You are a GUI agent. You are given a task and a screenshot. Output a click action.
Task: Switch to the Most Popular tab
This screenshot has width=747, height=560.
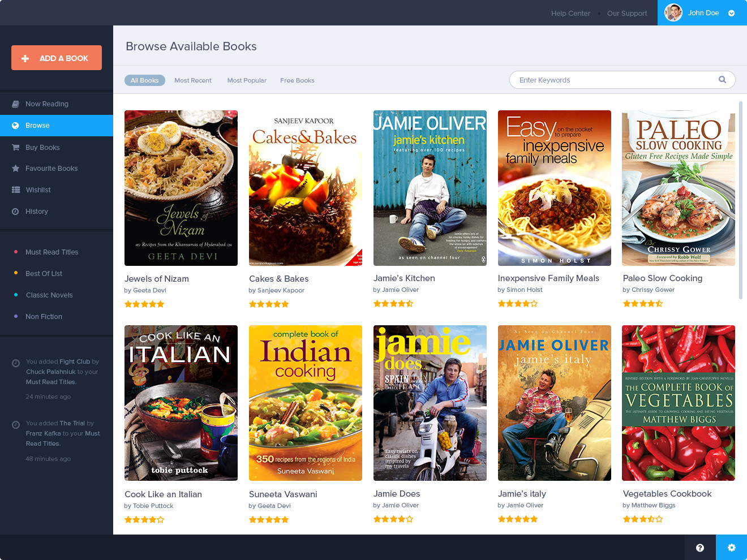pyautogui.click(x=247, y=80)
